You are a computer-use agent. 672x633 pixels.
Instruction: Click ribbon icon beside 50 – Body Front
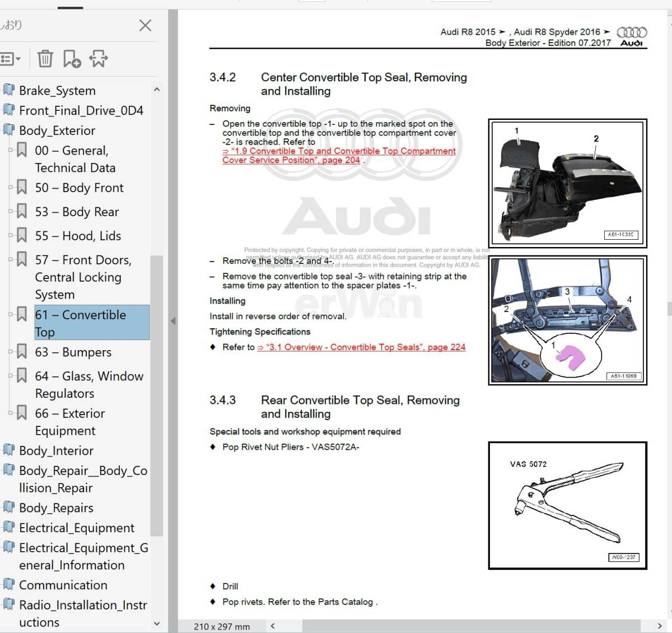[x=22, y=187]
